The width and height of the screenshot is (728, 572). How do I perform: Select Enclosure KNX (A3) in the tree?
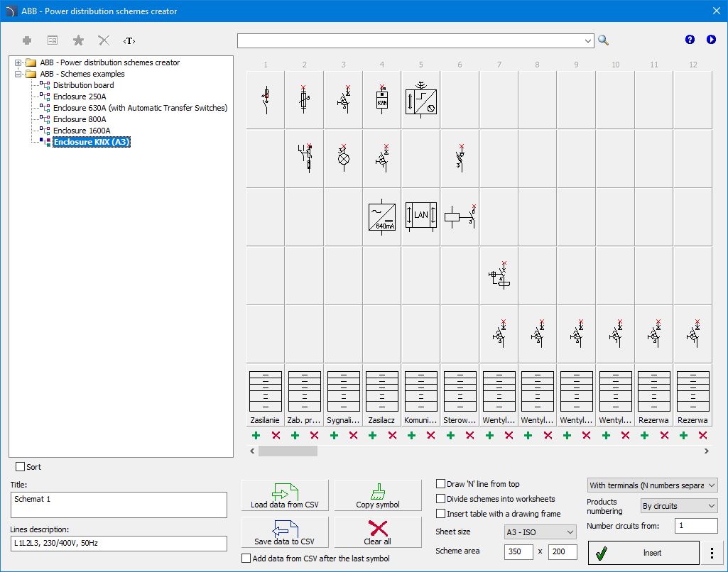pyautogui.click(x=92, y=142)
